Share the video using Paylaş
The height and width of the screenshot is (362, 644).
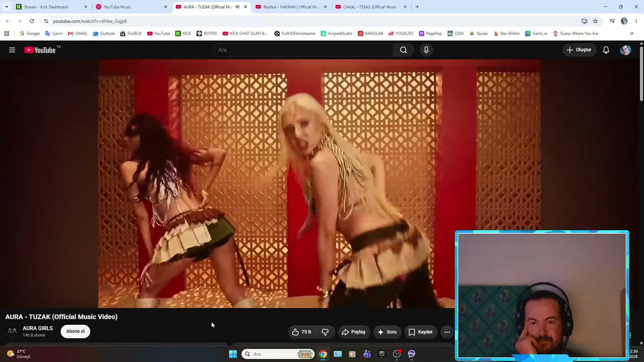[353, 332]
